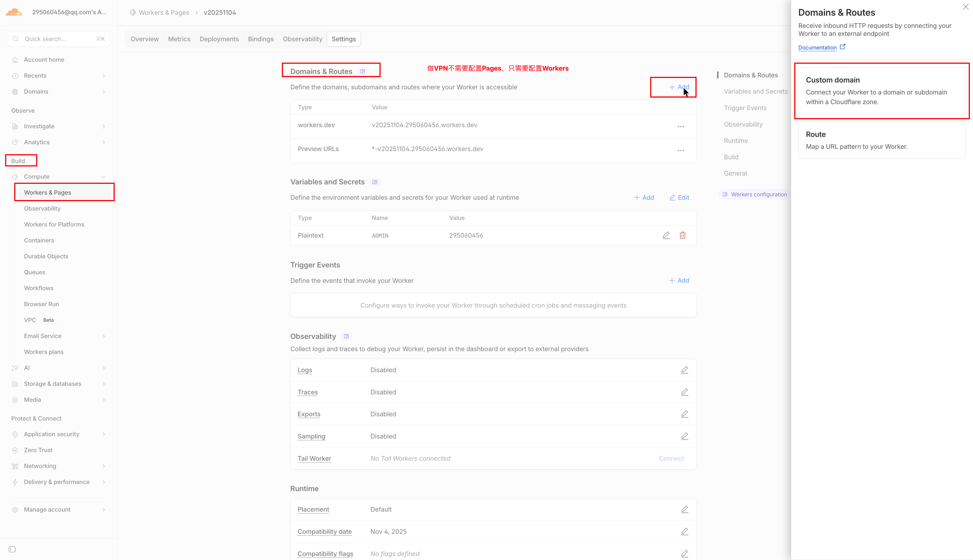Open the Domains & Routes docs book icon
The width and height of the screenshot is (973, 560).
(x=362, y=71)
